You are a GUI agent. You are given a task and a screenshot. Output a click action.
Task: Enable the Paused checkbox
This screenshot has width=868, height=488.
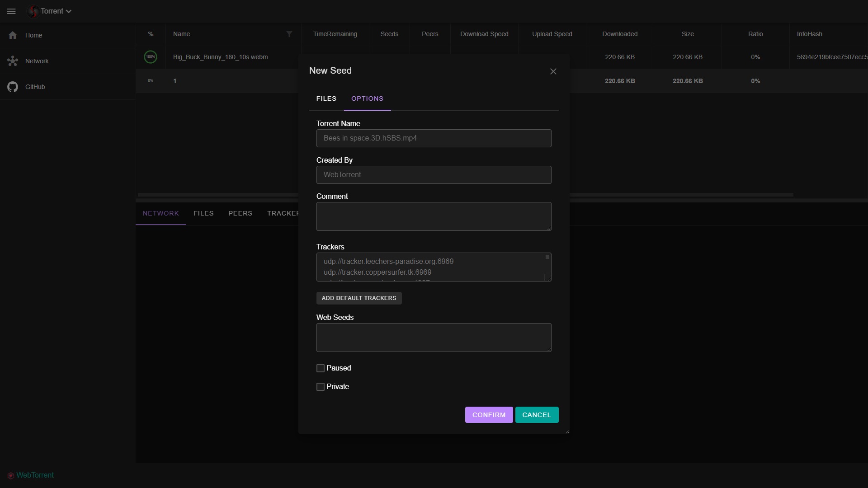coord(321,368)
